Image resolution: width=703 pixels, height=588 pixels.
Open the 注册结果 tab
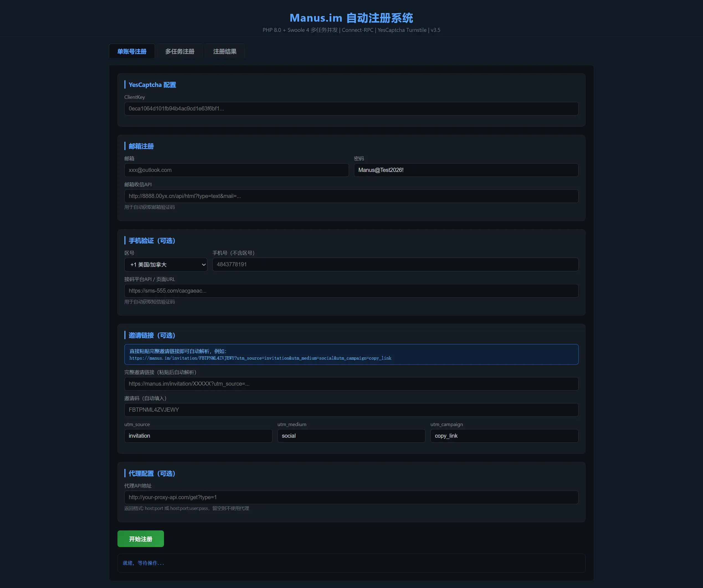pos(225,51)
